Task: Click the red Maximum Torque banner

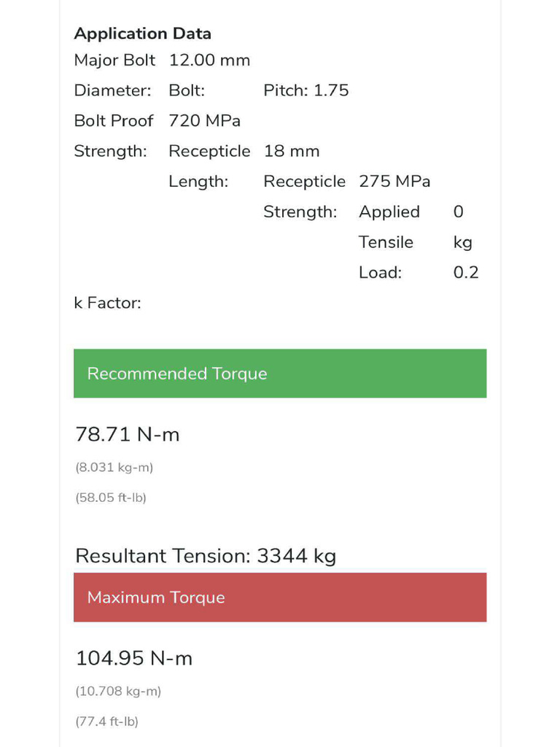Action: pyautogui.click(x=280, y=597)
